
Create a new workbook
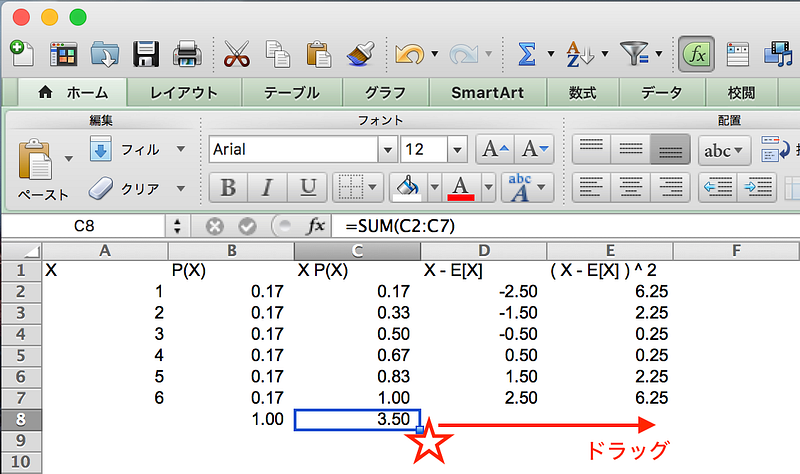click(21, 54)
